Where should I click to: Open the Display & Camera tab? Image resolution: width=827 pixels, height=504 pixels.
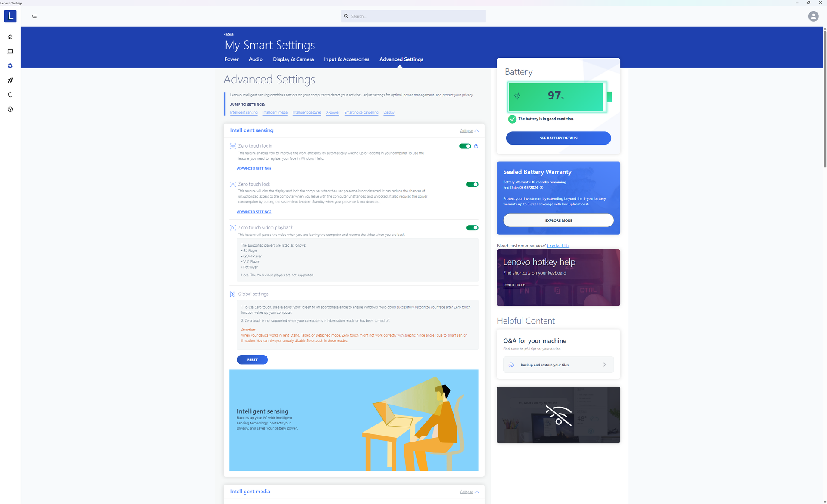293,59
